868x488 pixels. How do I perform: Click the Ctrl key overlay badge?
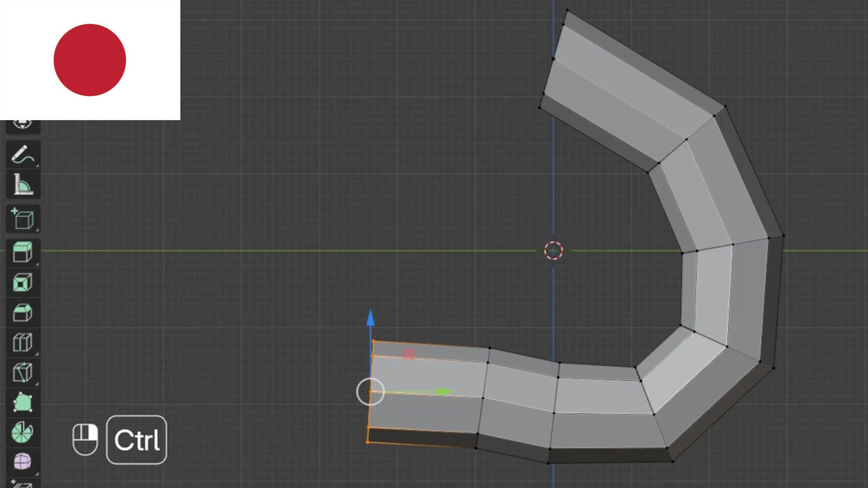coord(136,440)
